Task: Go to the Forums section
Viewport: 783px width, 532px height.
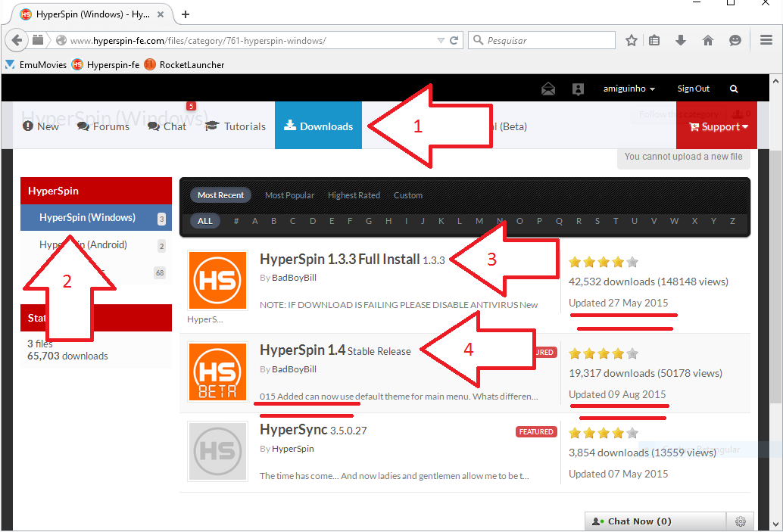Action: (x=104, y=127)
